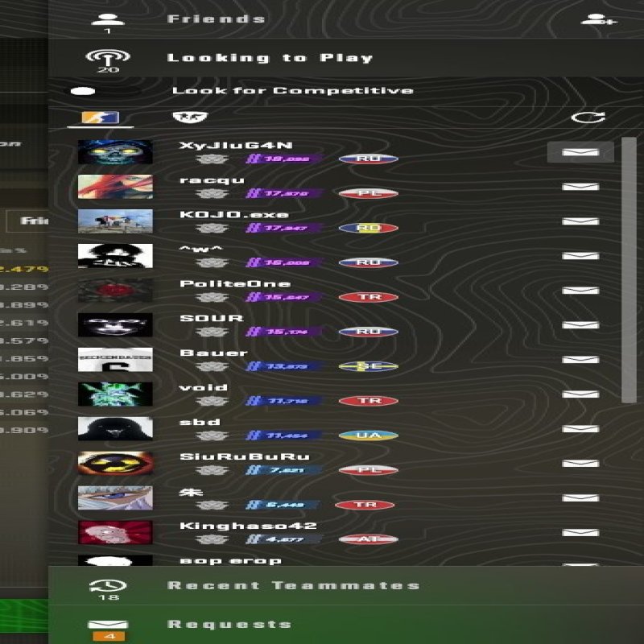Select the Premier mode tab icon
Viewport: 644px width, 644px height.
click(x=100, y=118)
